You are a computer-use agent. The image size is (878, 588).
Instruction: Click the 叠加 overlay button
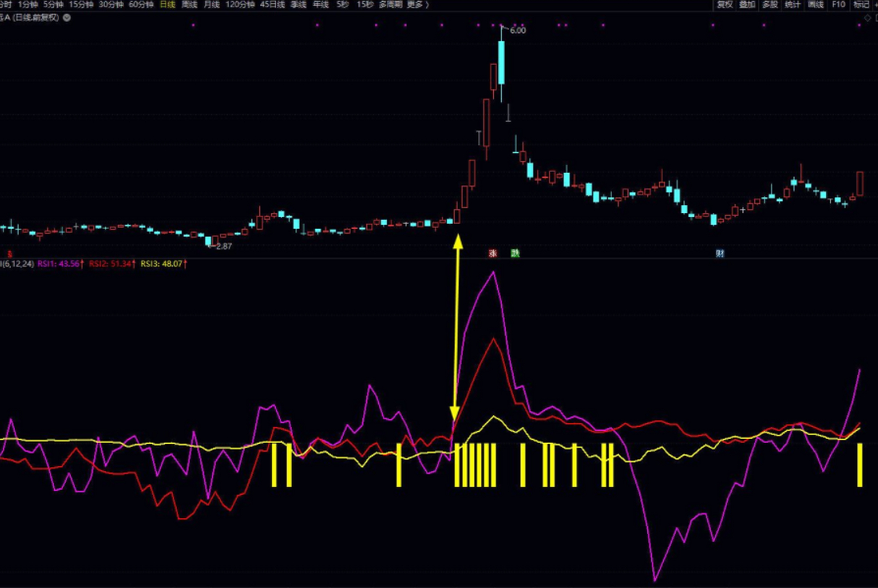pyautogui.click(x=747, y=5)
